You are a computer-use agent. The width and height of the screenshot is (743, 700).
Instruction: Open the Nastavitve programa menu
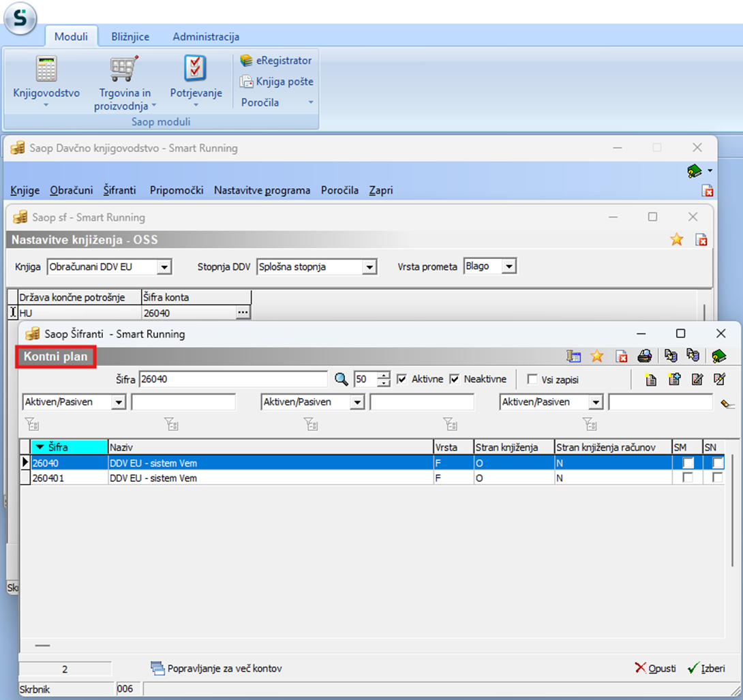point(262,191)
